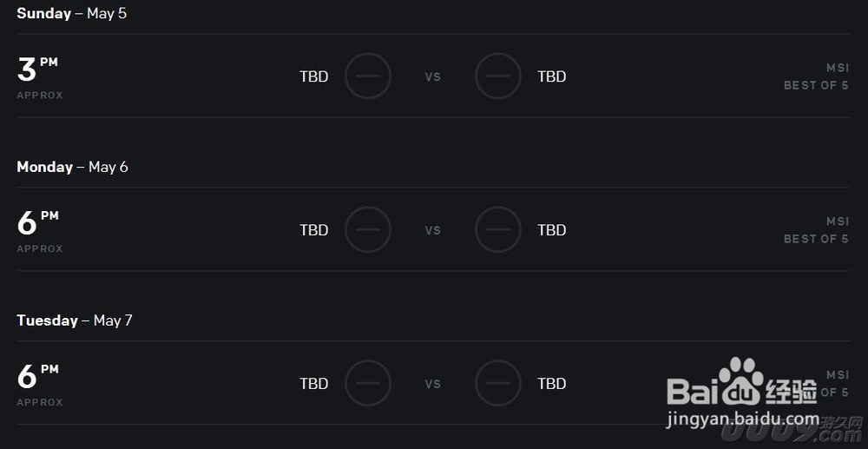The width and height of the screenshot is (868, 449).
Task: Click right team placeholder icon for Tuesday match
Action: (498, 383)
